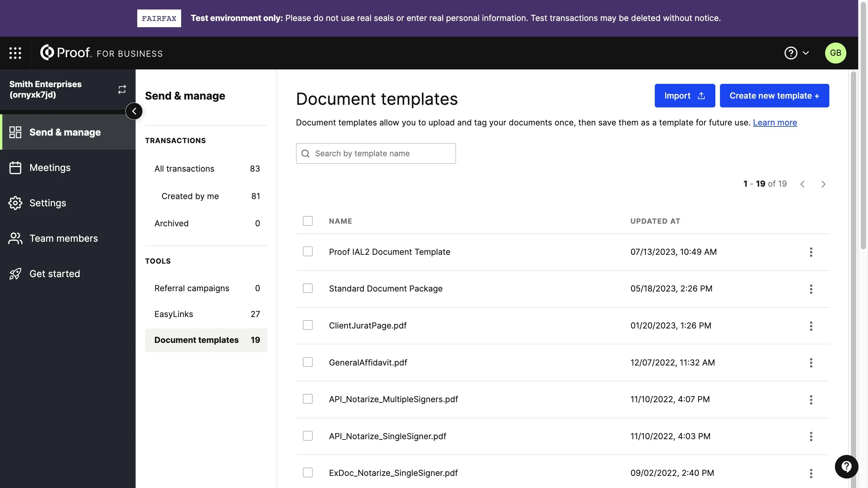868x488 pixels.
Task: Click the Smith Enterprises organization name
Action: [46, 89]
